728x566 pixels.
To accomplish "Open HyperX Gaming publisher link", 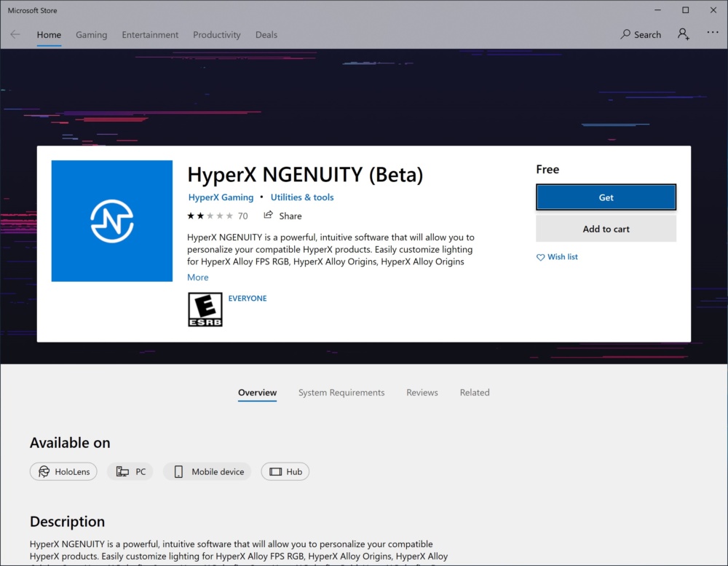I will (221, 197).
